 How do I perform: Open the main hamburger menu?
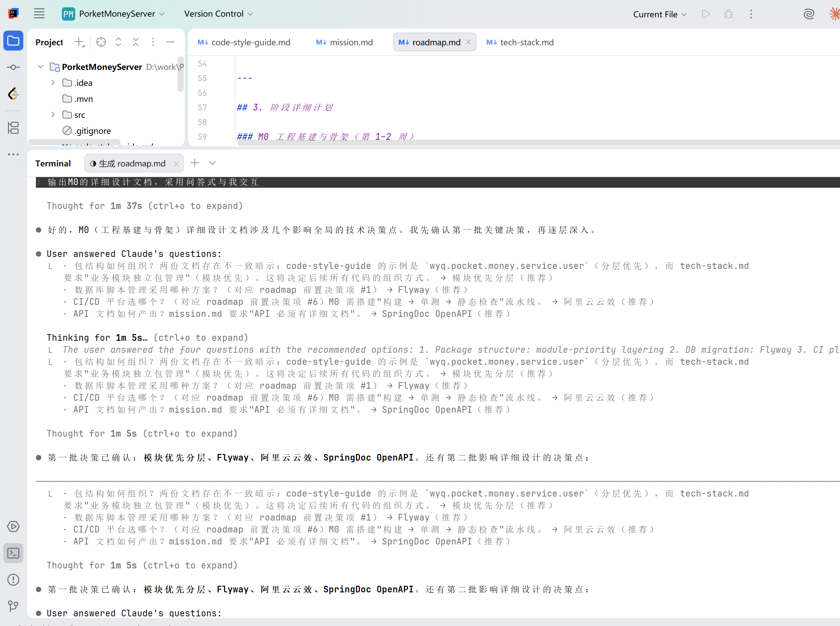39,14
